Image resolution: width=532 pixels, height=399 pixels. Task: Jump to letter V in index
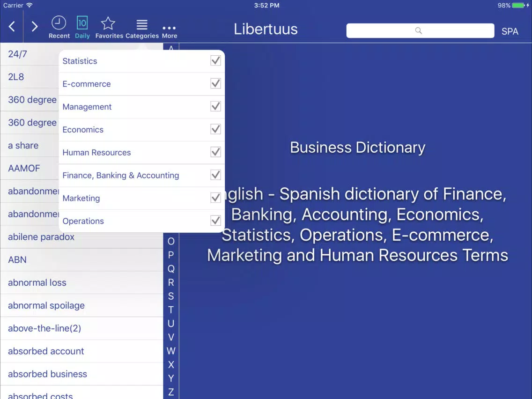click(171, 337)
